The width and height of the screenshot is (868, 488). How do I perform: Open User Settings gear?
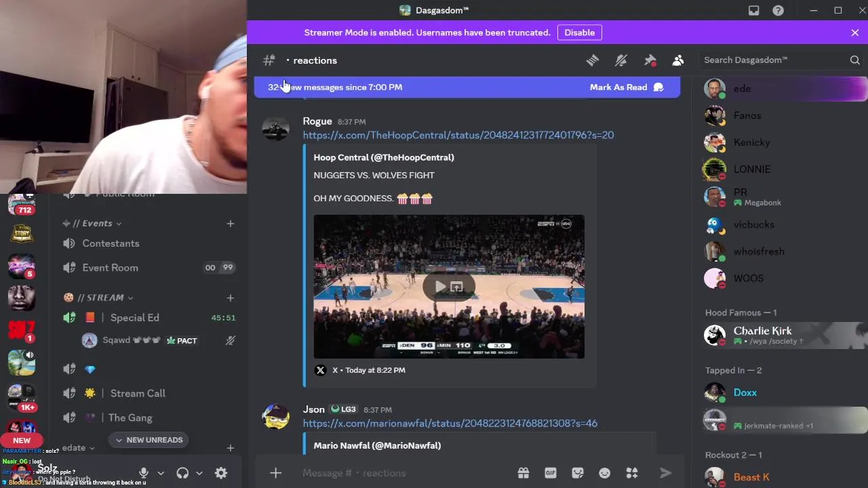coord(221,473)
